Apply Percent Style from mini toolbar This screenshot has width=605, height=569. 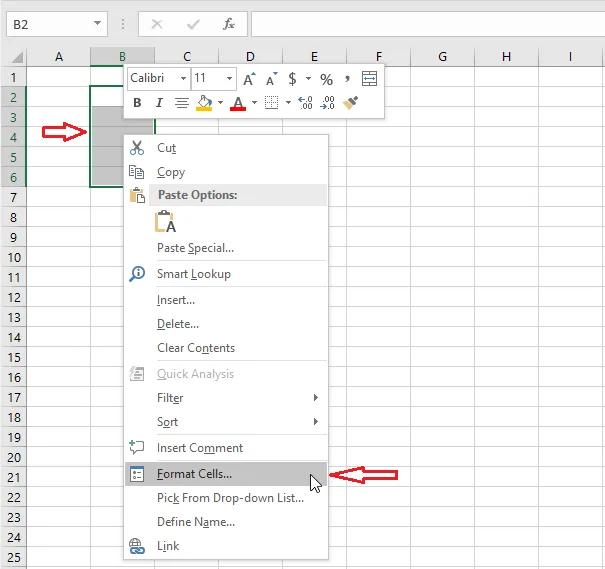[x=326, y=79]
